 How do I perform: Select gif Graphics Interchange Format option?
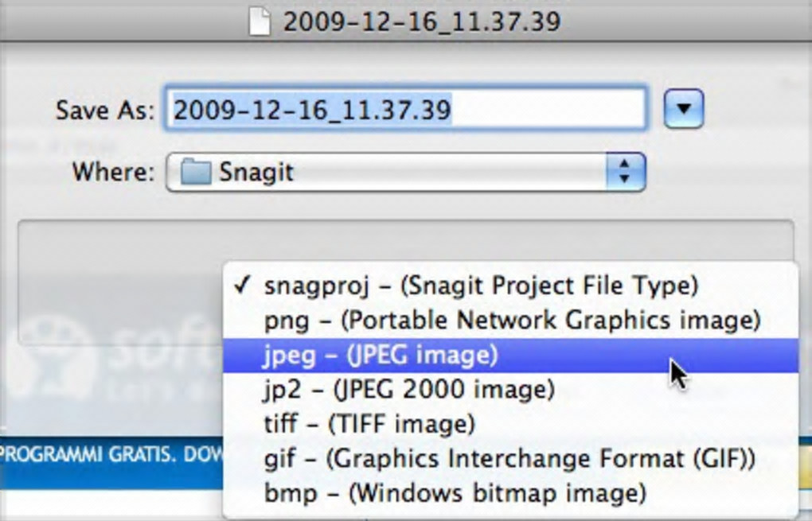click(x=509, y=459)
